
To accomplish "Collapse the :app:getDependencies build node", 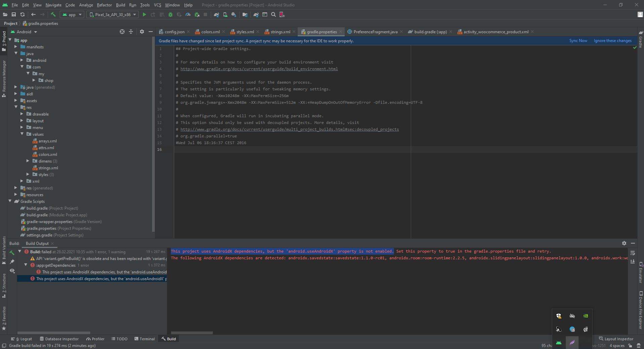I will click(26, 265).
